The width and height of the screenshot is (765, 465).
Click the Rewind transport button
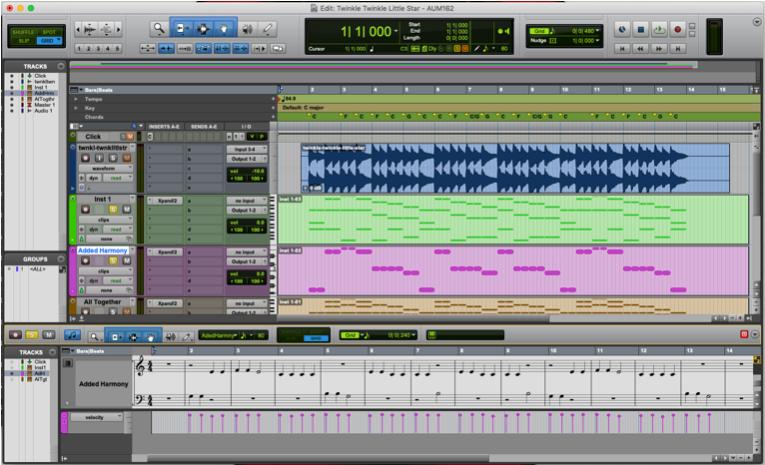tap(641, 48)
